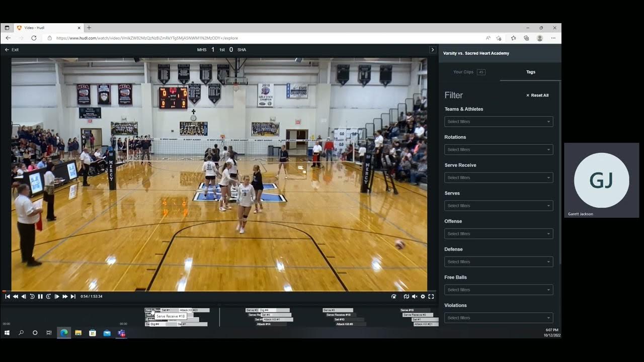Open the tab actions menu icon
Viewport: 644px width, 362px height.
point(7,28)
